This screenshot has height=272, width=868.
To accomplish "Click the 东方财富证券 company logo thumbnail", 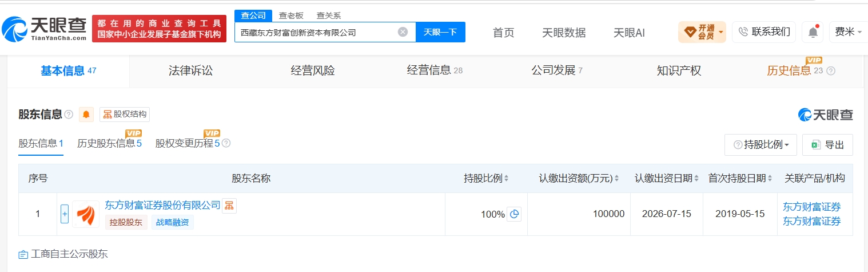I will [x=86, y=214].
